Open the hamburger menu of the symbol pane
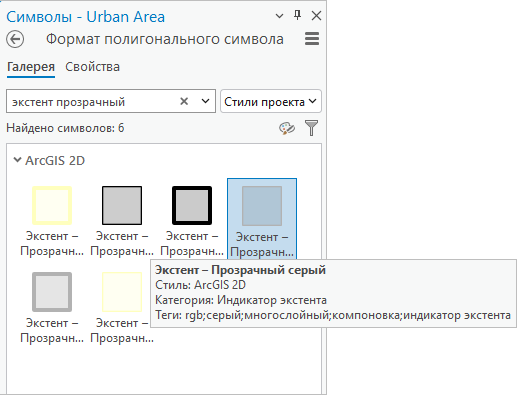The width and height of the screenshot is (517, 395). (x=312, y=39)
